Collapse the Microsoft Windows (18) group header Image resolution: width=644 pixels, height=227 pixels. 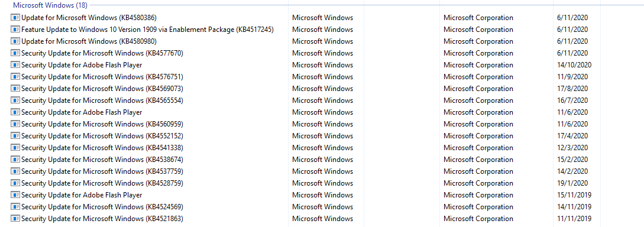point(50,5)
